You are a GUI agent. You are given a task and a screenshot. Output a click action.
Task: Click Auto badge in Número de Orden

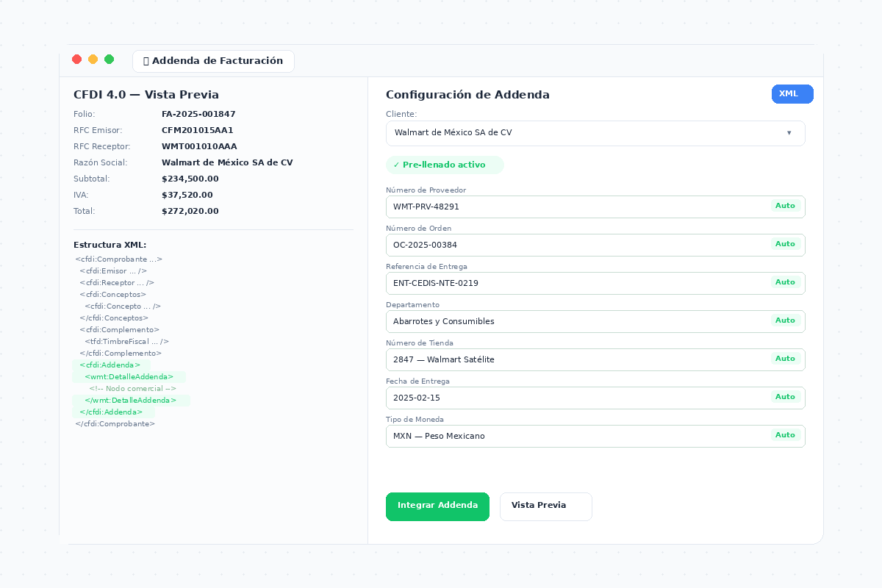(x=785, y=244)
